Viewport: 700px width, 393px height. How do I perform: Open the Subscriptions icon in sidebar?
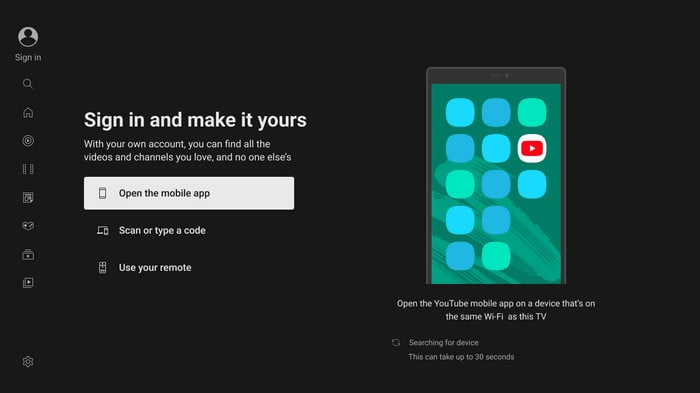tap(28, 254)
